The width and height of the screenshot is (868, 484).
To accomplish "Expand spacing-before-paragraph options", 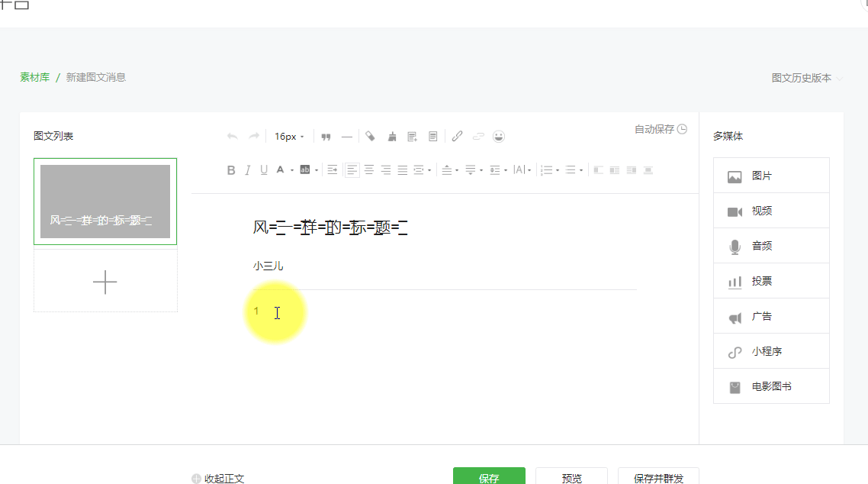I will tap(457, 170).
